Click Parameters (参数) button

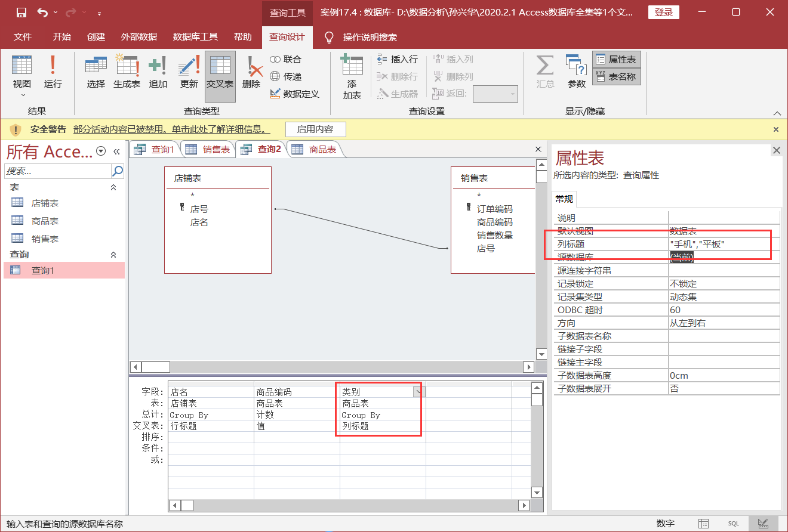[576, 73]
